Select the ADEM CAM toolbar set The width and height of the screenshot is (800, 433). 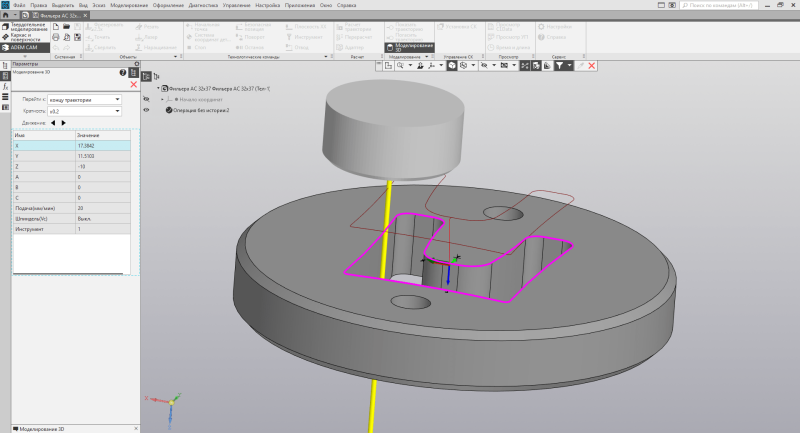point(24,46)
